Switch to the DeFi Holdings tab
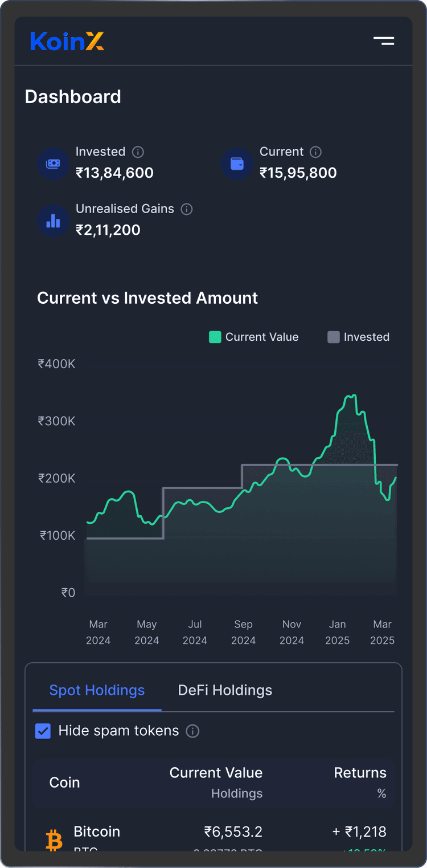The width and height of the screenshot is (427, 868). coord(225,690)
